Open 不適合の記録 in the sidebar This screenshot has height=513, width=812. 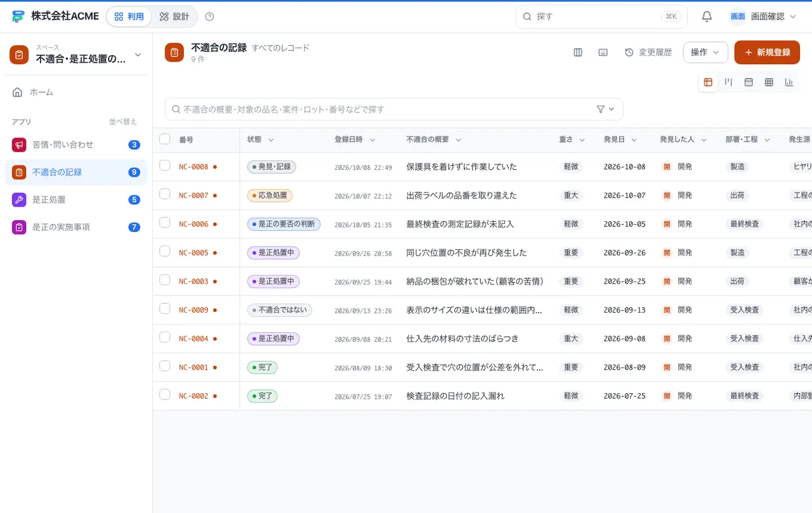click(x=76, y=172)
